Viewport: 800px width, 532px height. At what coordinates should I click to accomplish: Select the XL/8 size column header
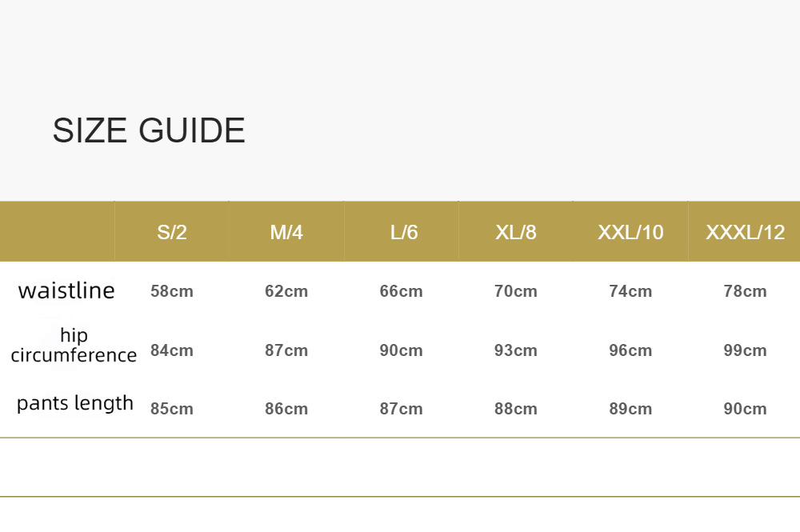516,233
